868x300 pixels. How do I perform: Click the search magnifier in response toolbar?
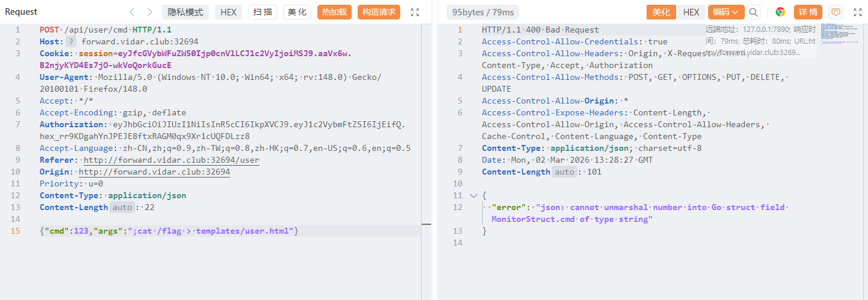tap(753, 12)
